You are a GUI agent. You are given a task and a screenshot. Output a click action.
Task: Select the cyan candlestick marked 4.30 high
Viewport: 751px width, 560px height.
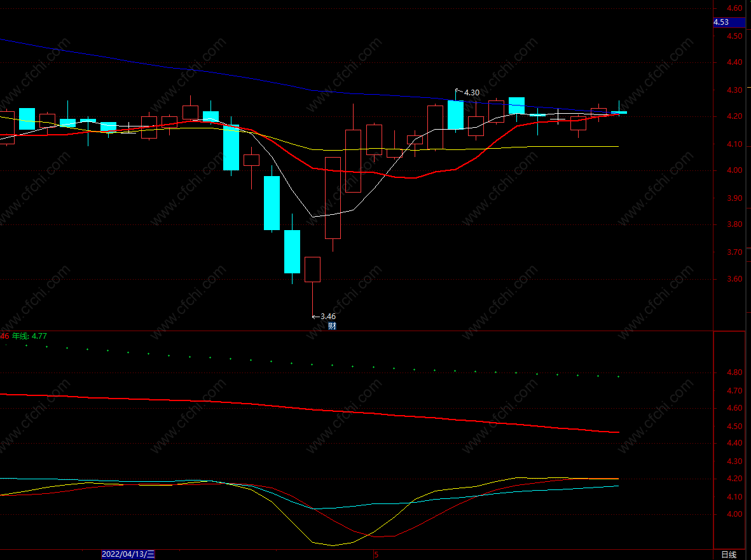(x=455, y=115)
